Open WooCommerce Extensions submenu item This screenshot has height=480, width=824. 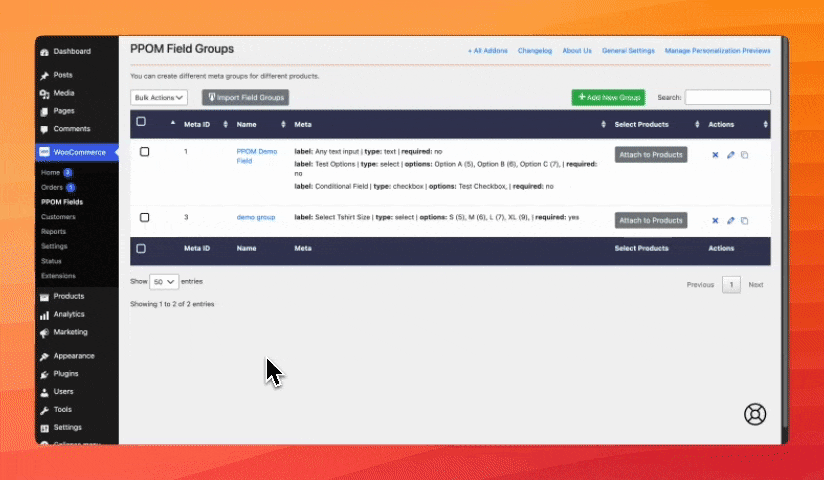58,275
